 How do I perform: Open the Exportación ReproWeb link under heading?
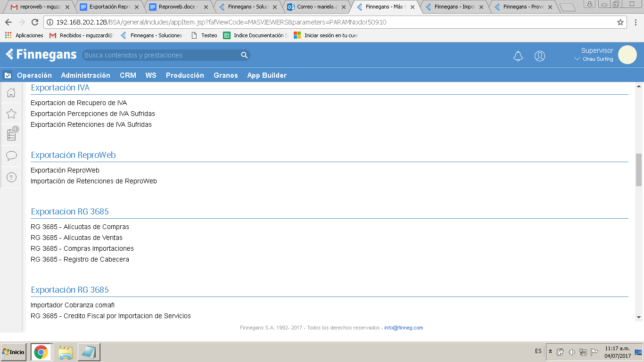click(x=65, y=170)
